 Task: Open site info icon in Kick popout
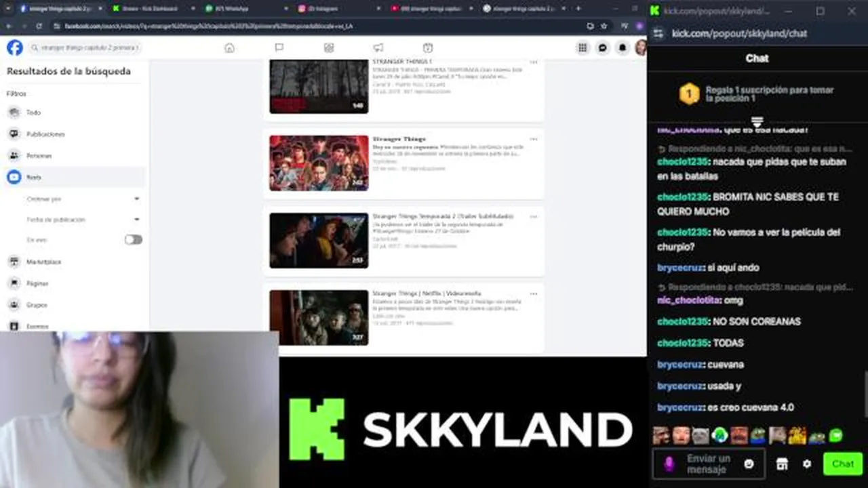[657, 33]
